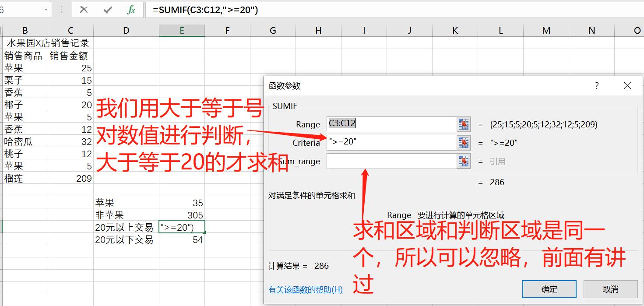
Task: Select the cell containing 榴莲
Action: pyautogui.click(x=25, y=178)
